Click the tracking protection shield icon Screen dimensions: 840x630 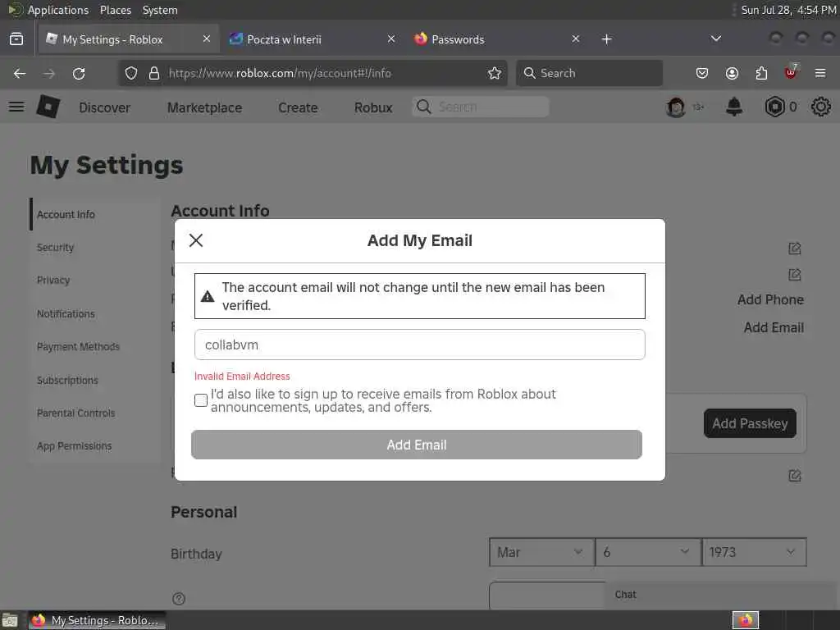point(131,73)
